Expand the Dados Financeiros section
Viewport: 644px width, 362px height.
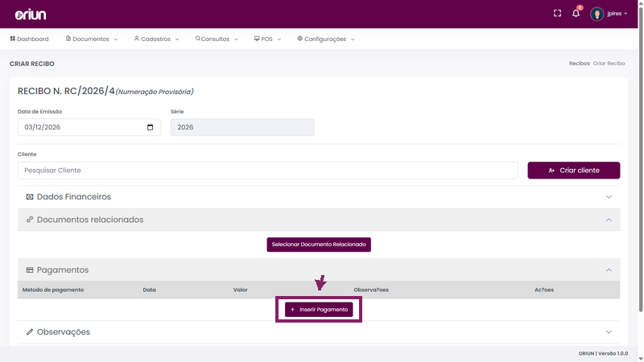tap(319, 196)
